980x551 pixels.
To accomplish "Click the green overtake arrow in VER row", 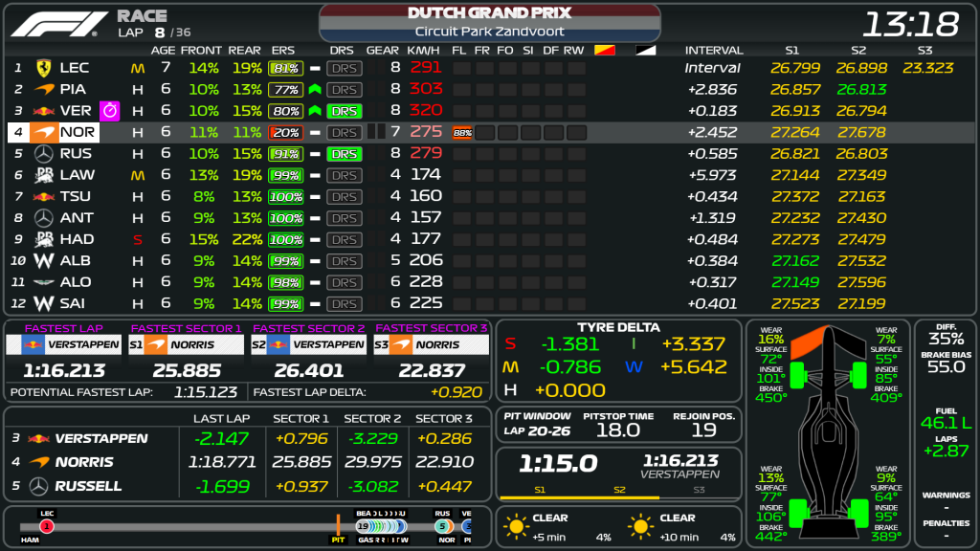I will [x=315, y=111].
